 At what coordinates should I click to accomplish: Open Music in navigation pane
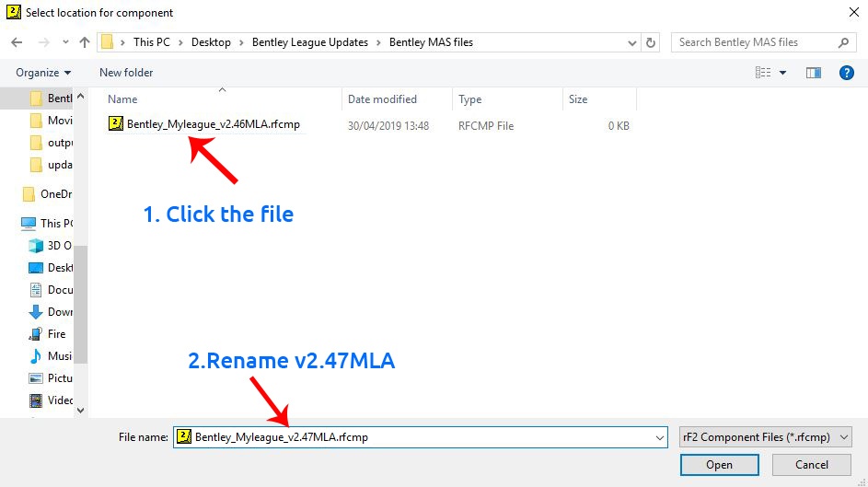coord(51,356)
